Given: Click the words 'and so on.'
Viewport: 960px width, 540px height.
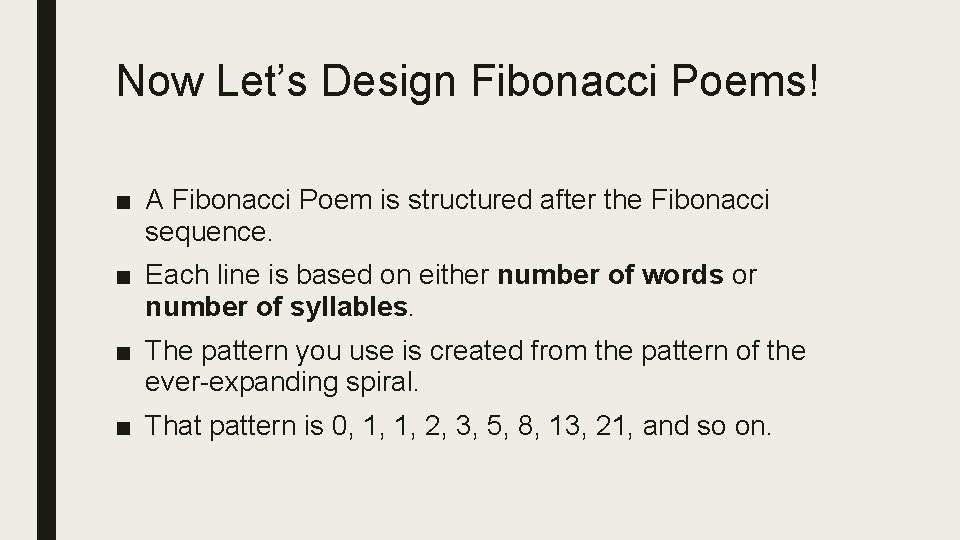Looking at the screenshot, I should tap(707, 426).
